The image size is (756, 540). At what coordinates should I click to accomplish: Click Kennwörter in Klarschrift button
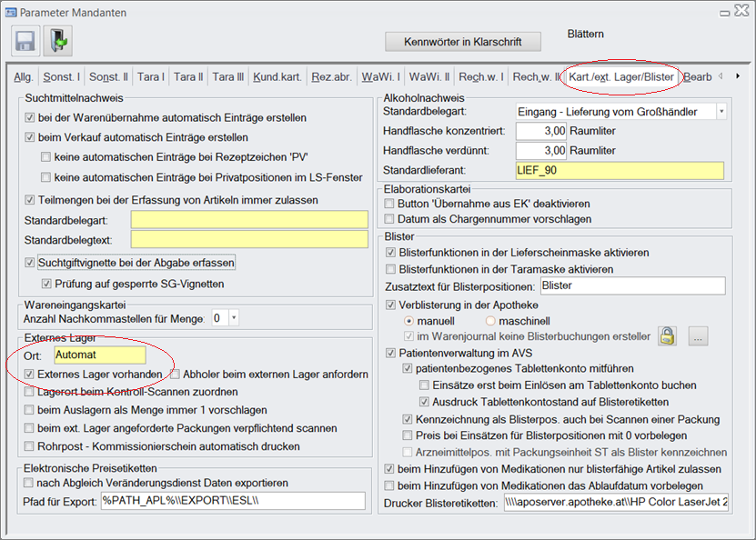coord(460,42)
